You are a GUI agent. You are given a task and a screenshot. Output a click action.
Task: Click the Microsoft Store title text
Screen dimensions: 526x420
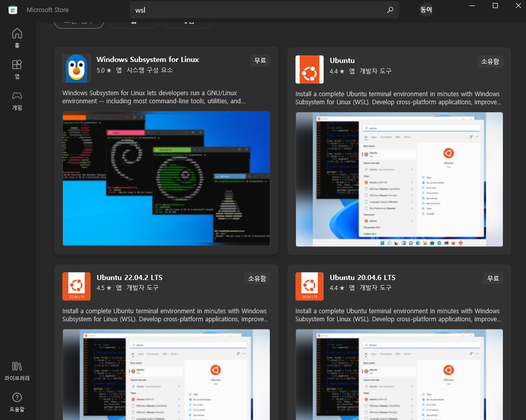click(48, 10)
